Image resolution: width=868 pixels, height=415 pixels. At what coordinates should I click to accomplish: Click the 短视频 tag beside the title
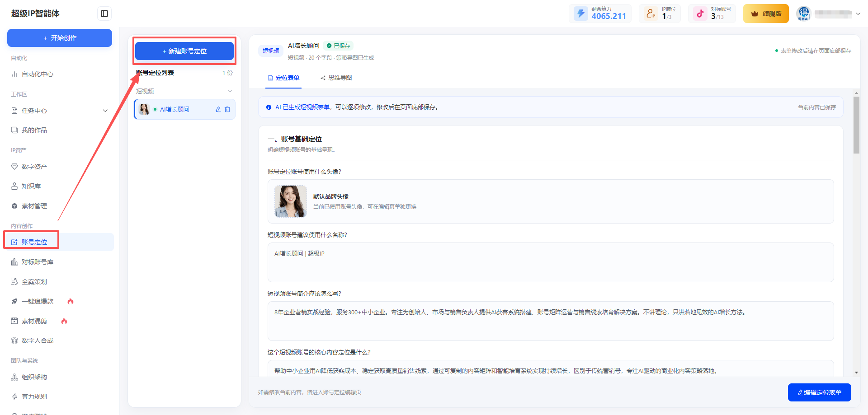coord(271,51)
